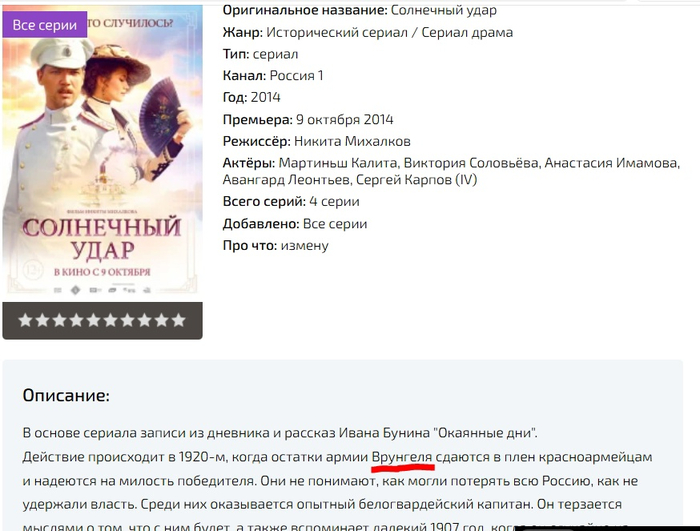Click the tenth rating star
The width and height of the screenshot is (700, 531).
pos(179,320)
